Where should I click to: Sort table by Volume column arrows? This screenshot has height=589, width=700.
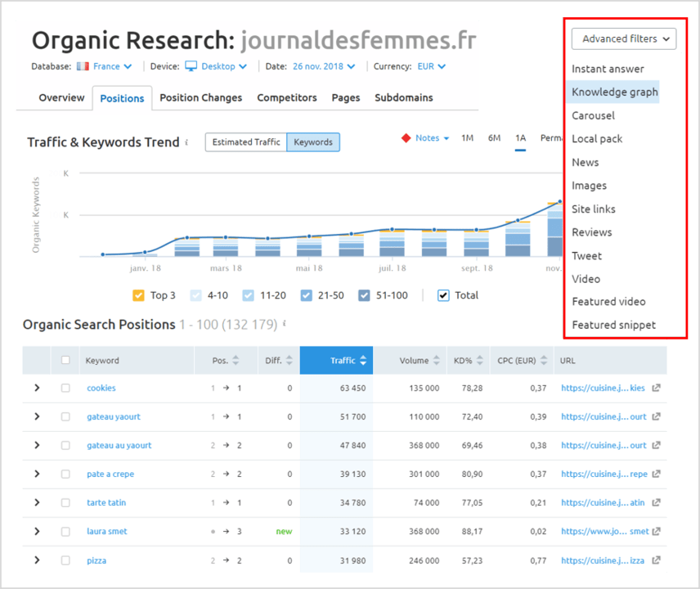point(437,360)
